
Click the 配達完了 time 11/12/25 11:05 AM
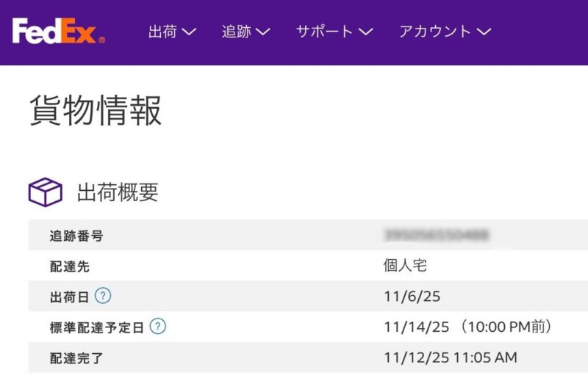point(450,357)
